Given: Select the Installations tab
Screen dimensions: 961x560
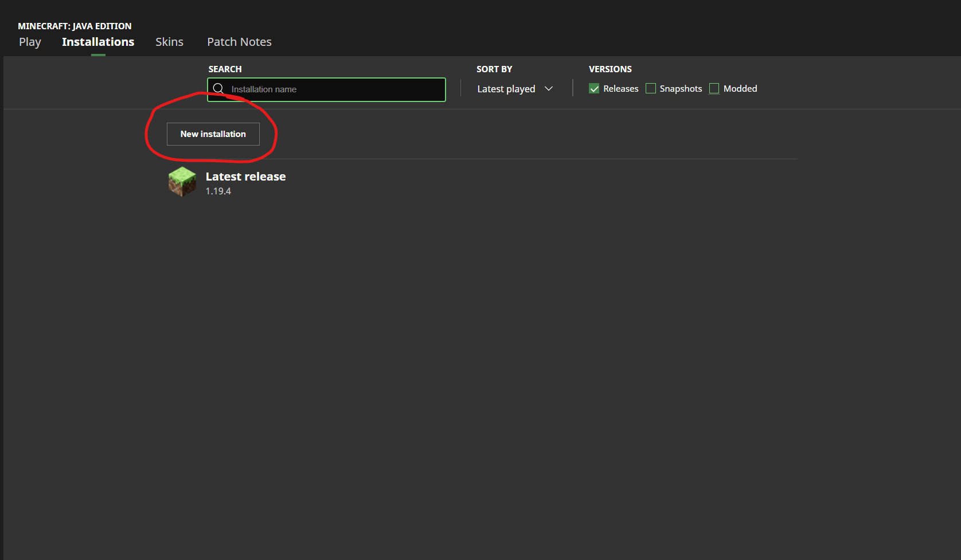Looking at the screenshot, I should coord(98,42).
